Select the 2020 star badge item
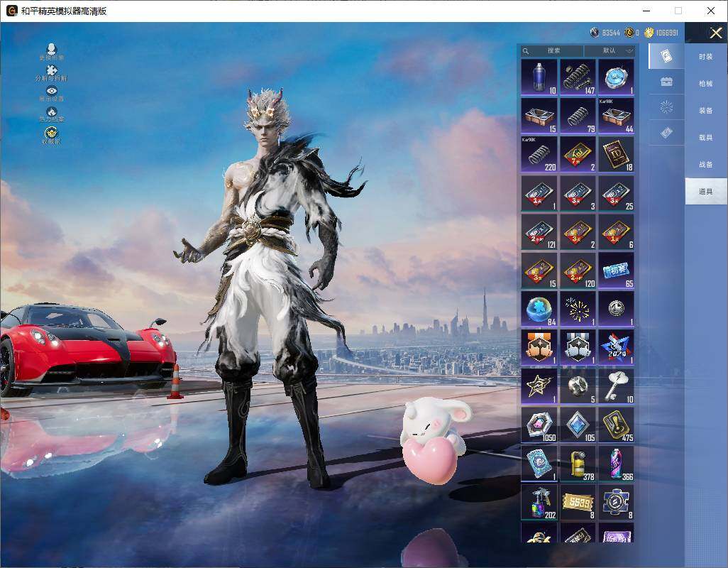Viewport: 728px width, 568px height. (x=616, y=347)
